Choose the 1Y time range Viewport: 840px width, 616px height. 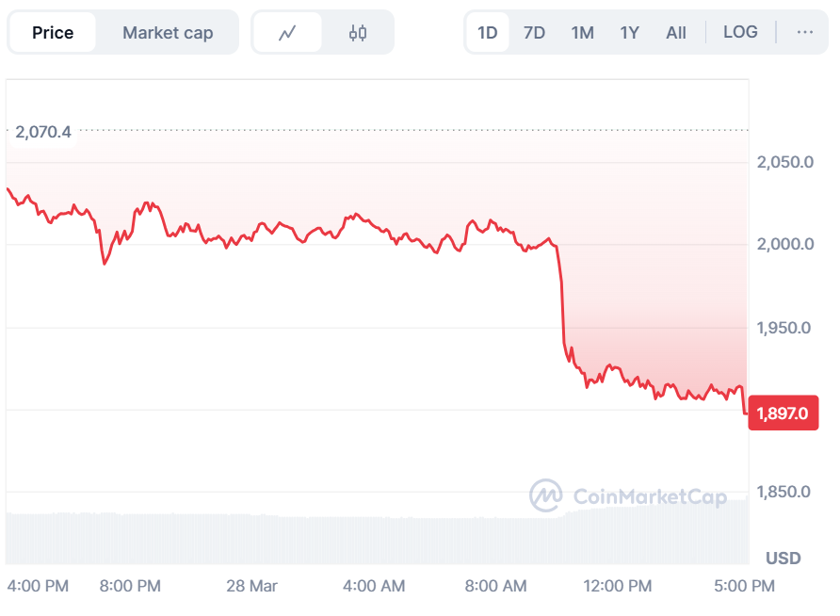[x=629, y=33]
